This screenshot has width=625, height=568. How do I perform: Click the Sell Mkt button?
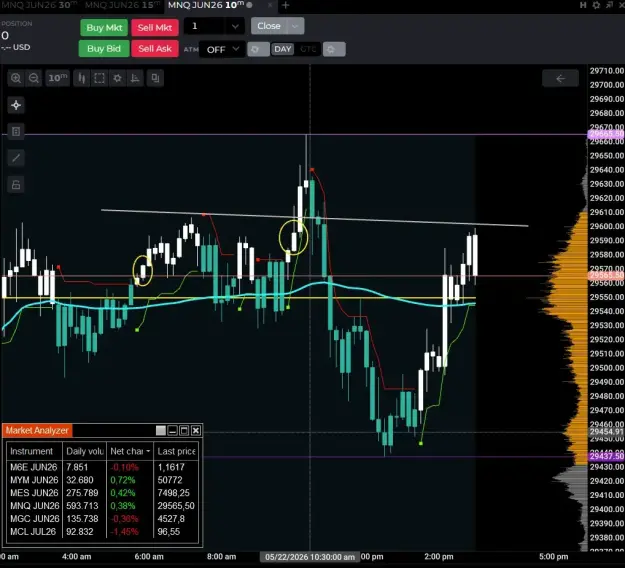(x=155, y=28)
